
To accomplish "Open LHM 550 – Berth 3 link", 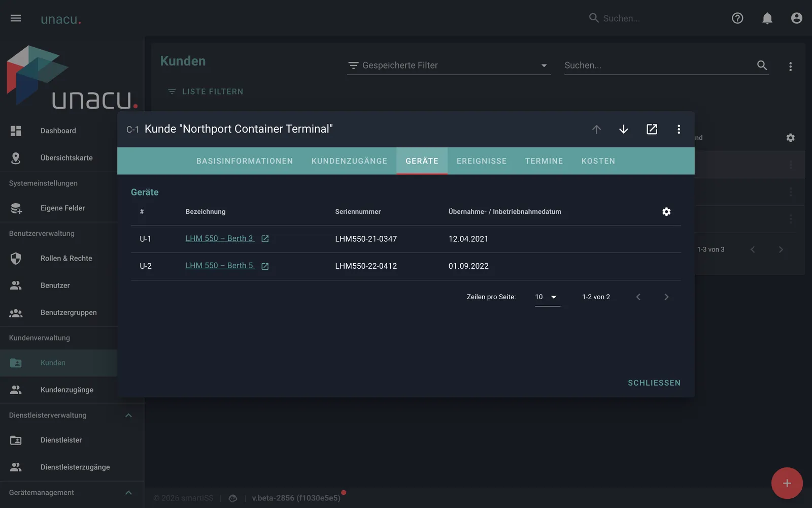I will [x=220, y=239].
